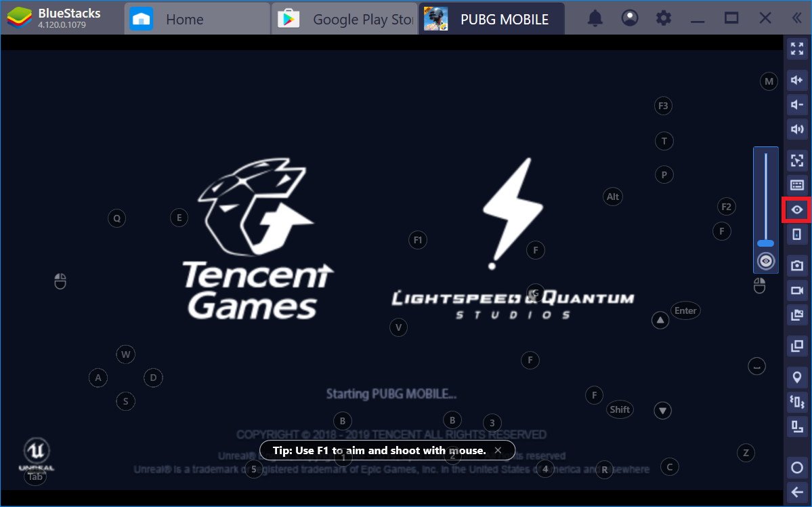The width and height of the screenshot is (812, 507).
Task: Toggle on-screen key overlay eye icon in the sidebar
Action: click(x=797, y=209)
